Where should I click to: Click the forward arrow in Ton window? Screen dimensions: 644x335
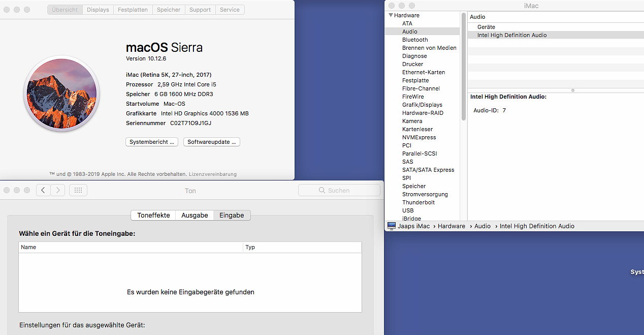58,190
